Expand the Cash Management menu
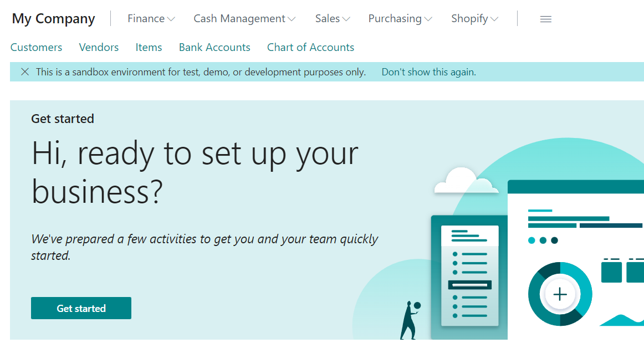This screenshot has height=343, width=644. [x=244, y=18]
